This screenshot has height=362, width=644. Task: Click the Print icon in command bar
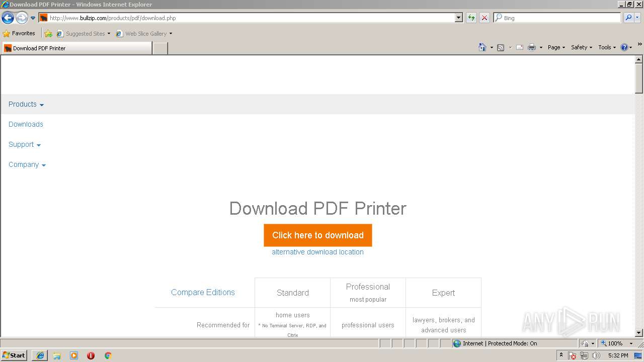(532, 47)
